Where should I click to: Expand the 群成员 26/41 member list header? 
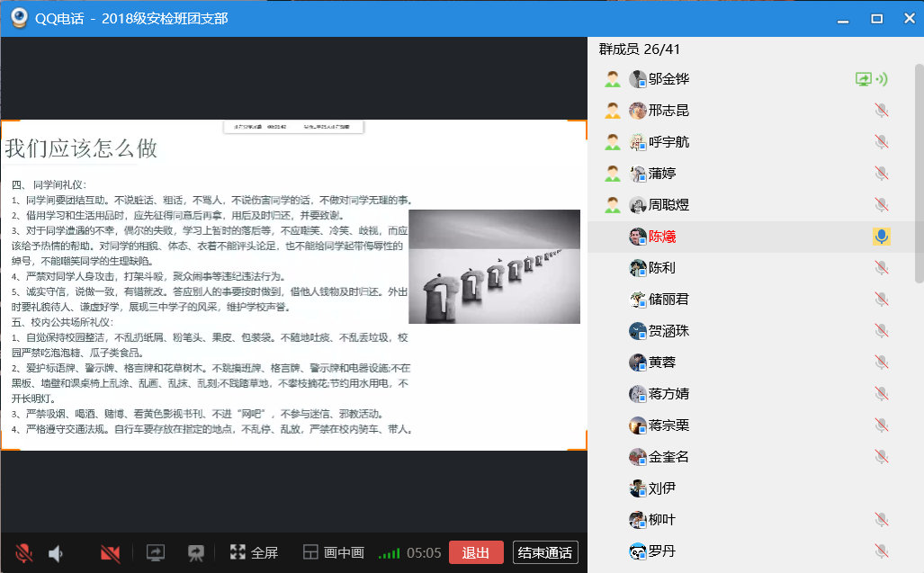[x=641, y=49]
